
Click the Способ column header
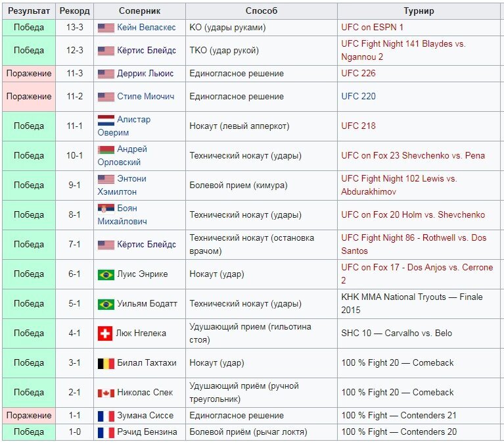coord(262,11)
